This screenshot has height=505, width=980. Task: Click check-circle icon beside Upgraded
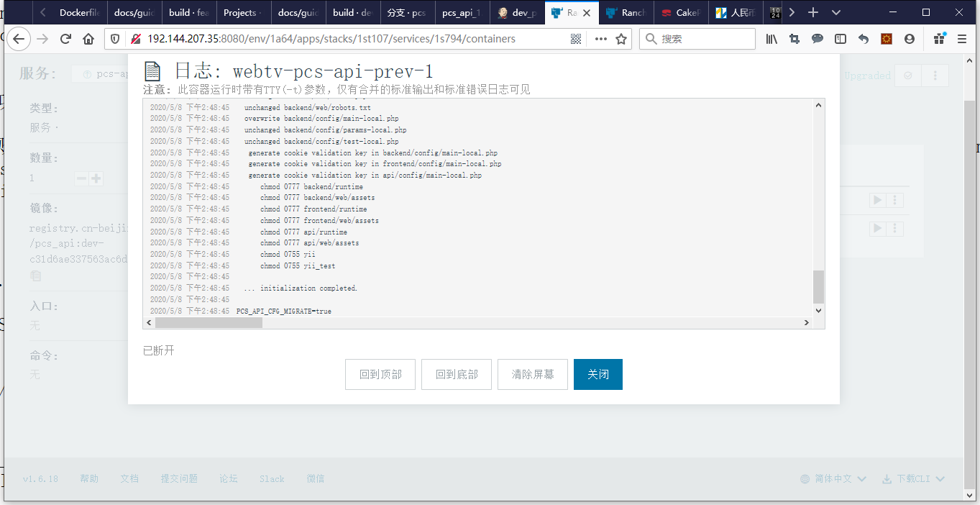(x=909, y=75)
